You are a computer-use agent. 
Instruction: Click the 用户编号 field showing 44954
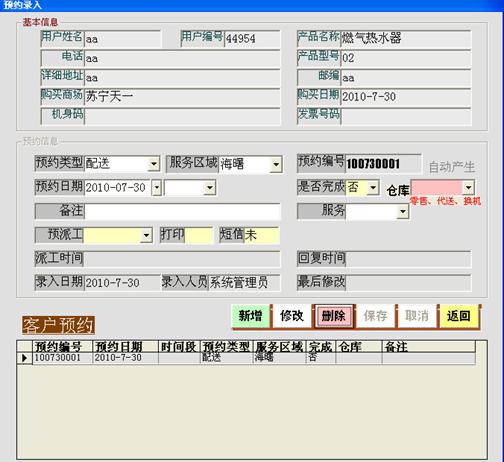tap(252, 39)
